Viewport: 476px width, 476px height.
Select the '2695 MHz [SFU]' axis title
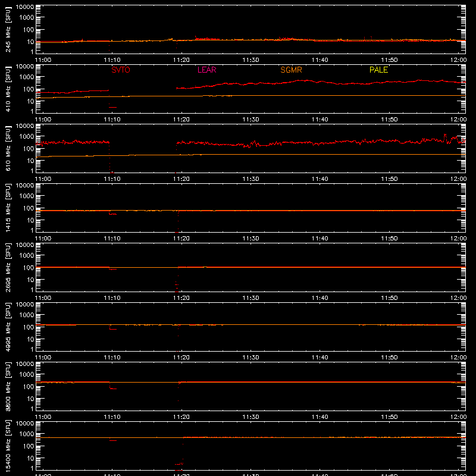coord(8,267)
